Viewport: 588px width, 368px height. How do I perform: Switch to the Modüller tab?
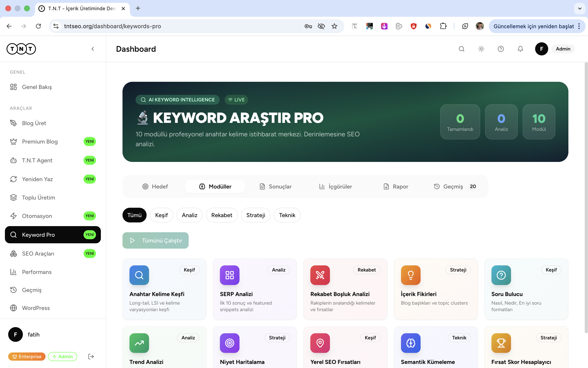tap(215, 186)
